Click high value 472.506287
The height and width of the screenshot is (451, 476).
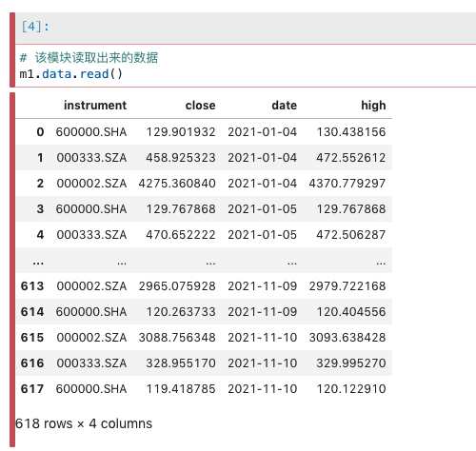pos(351,235)
